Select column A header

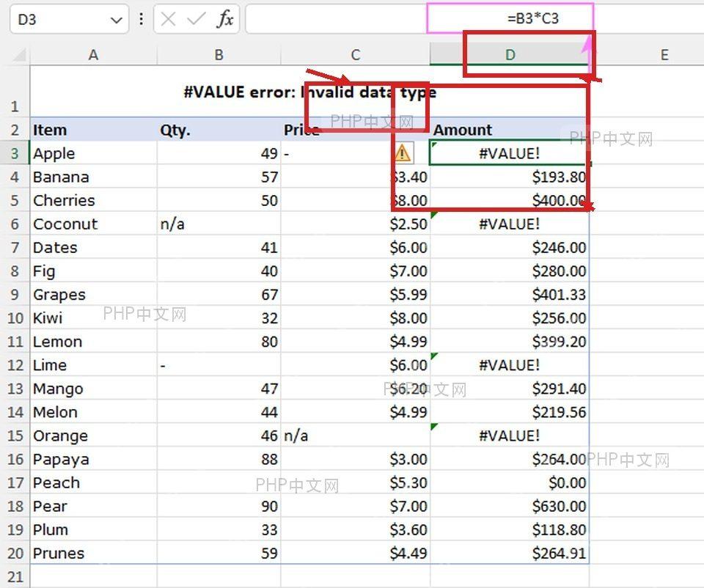click(x=93, y=55)
